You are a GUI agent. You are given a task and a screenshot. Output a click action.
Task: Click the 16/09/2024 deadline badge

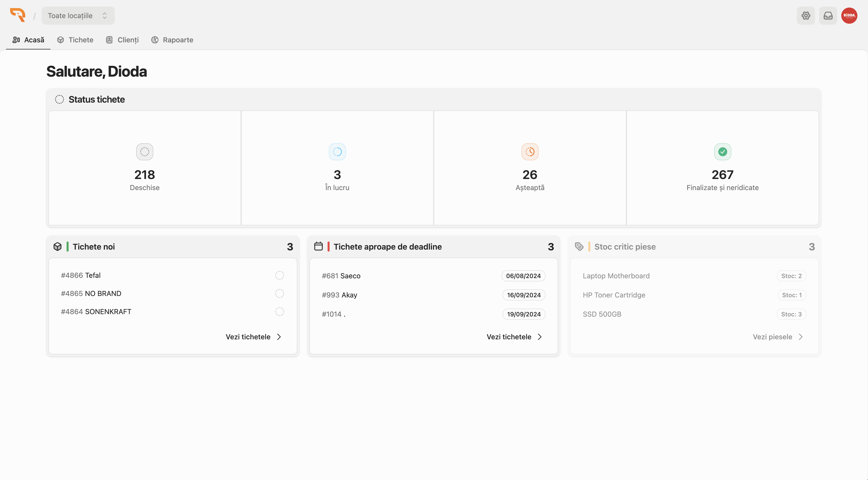click(x=524, y=295)
